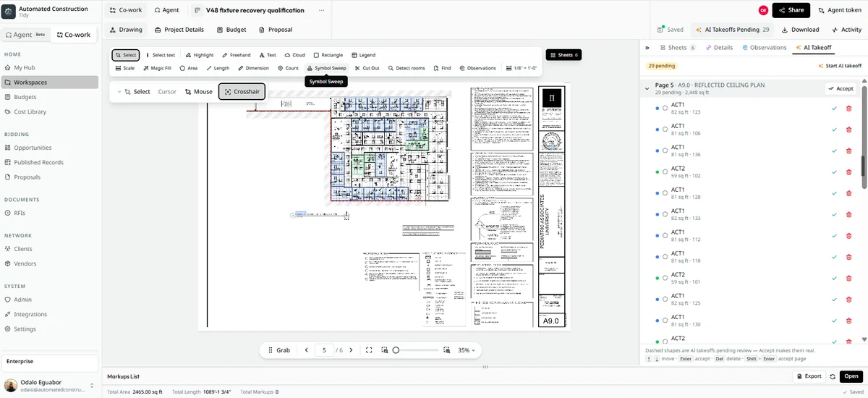This screenshot has height=398, width=868.
Task: Switch to the Sheets panel tab
Action: [678, 48]
